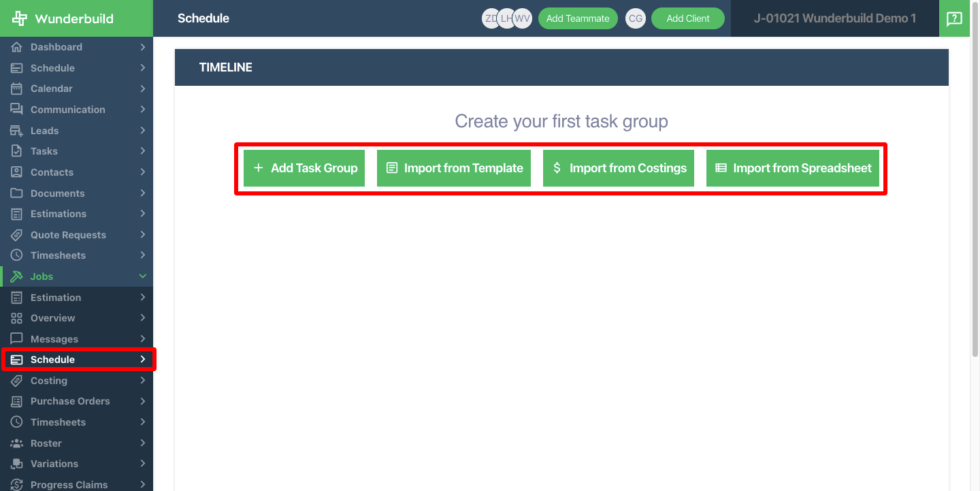This screenshot has width=980, height=491.
Task: Expand the Purchase Orders chevron
Action: click(x=143, y=401)
